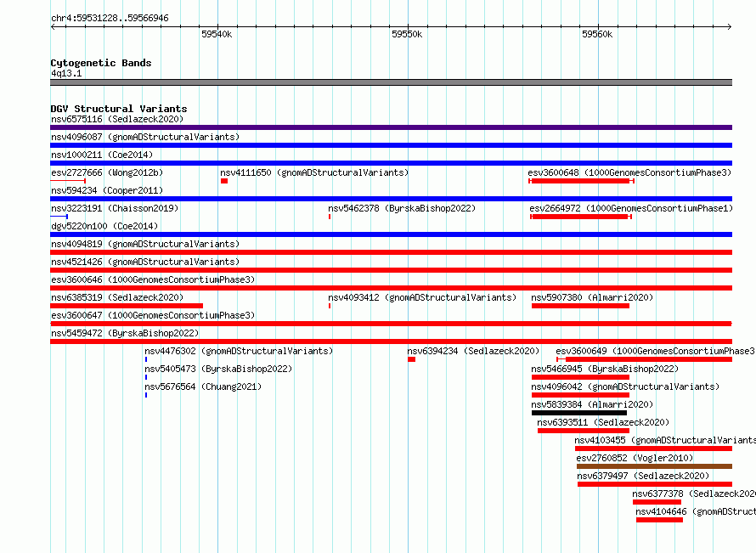756x553 pixels.
Task: Open the nsv4103455 variant label
Action: click(x=665, y=440)
